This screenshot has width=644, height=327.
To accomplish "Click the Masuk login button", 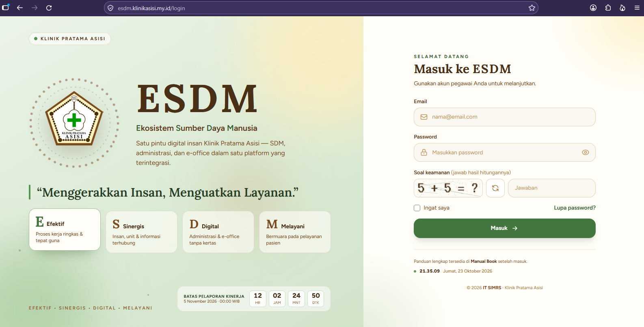I will click(505, 228).
